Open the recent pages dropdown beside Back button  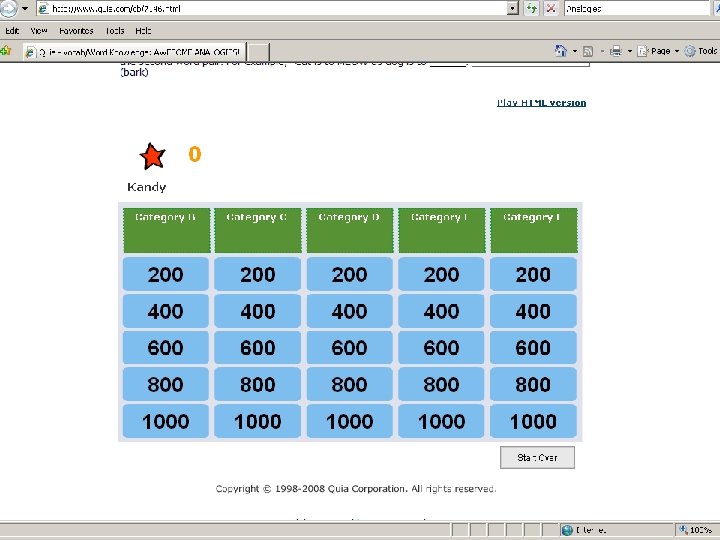[x=25, y=8]
